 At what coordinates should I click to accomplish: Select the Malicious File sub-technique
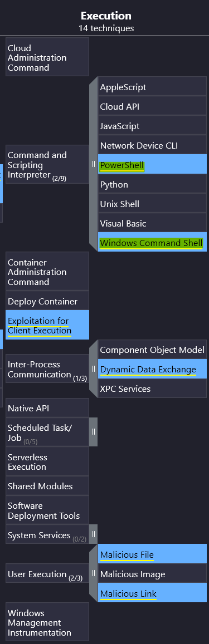click(152, 554)
